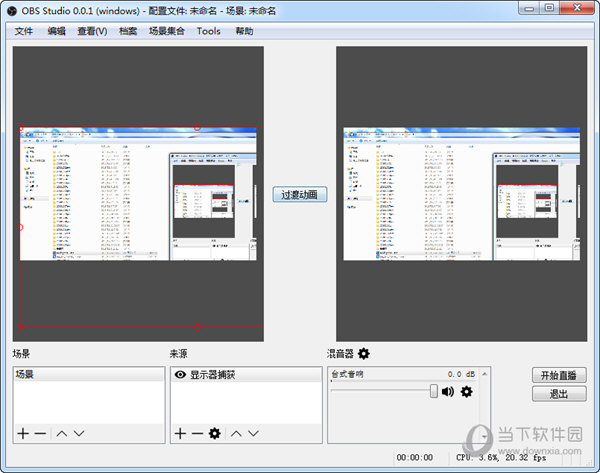
Task: Open desktop audio channel gear settings
Action: (466, 391)
